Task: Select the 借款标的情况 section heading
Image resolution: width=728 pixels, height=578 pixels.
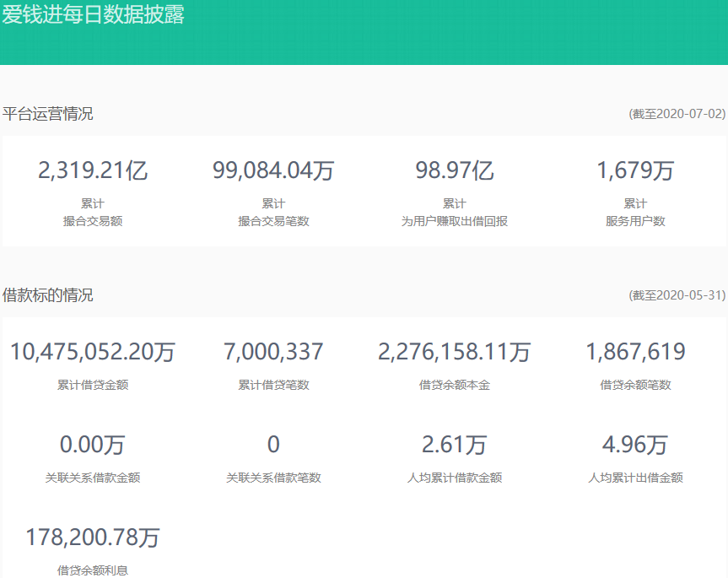Action: [48, 295]
